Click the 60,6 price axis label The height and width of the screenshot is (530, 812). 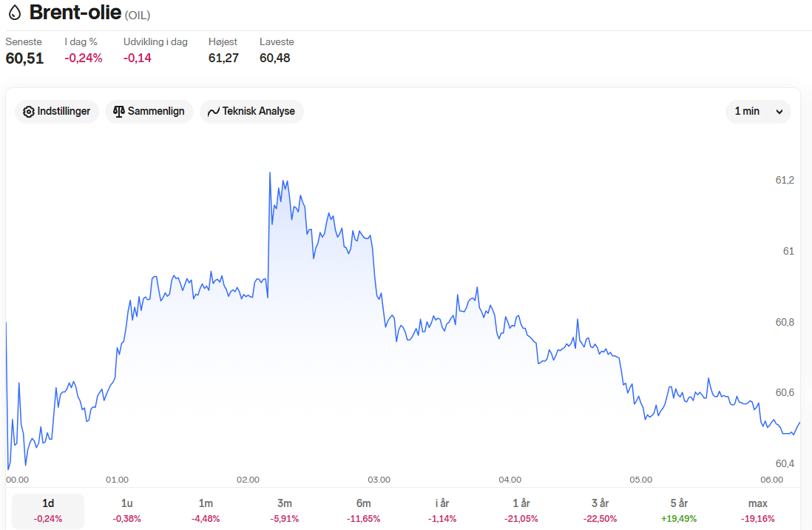(x=785, y=392)
